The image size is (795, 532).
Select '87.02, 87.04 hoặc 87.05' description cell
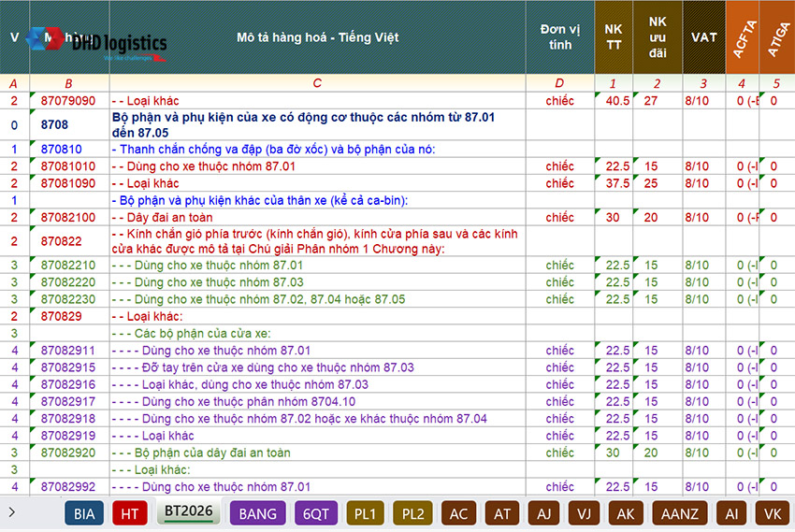(x=317, y=299)
